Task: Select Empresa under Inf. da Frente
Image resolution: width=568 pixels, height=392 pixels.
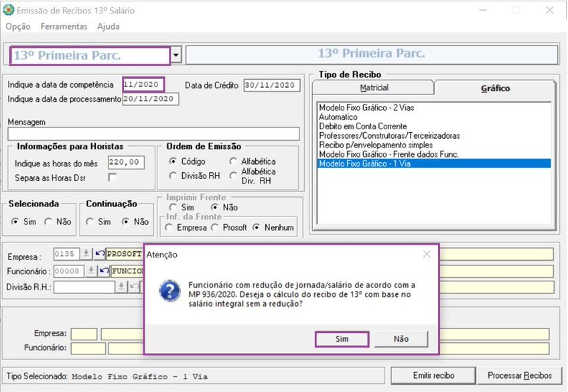Action: [186, 228]
